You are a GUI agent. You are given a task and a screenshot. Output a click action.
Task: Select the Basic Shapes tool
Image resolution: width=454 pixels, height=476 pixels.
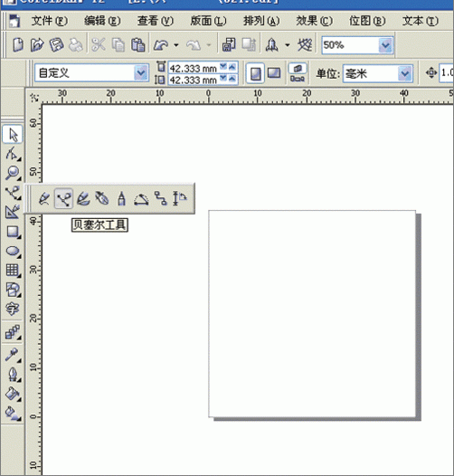[13, 290]
